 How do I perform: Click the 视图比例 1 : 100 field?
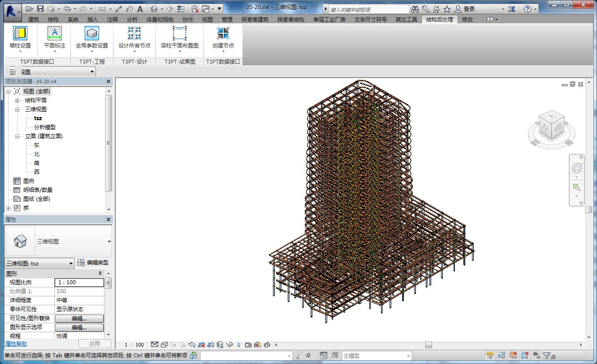79,282
